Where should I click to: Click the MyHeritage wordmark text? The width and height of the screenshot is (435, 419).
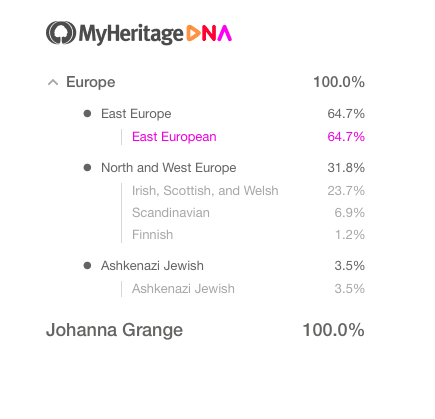pos(131,34)
